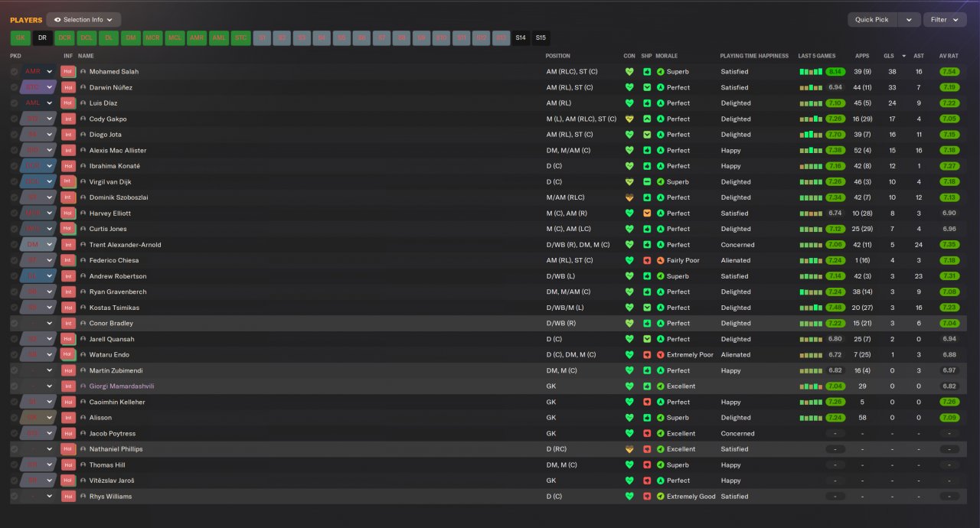Click Dominik Szoboszlai's orange condition heart

pyautogui.click(x=629, y=197)
